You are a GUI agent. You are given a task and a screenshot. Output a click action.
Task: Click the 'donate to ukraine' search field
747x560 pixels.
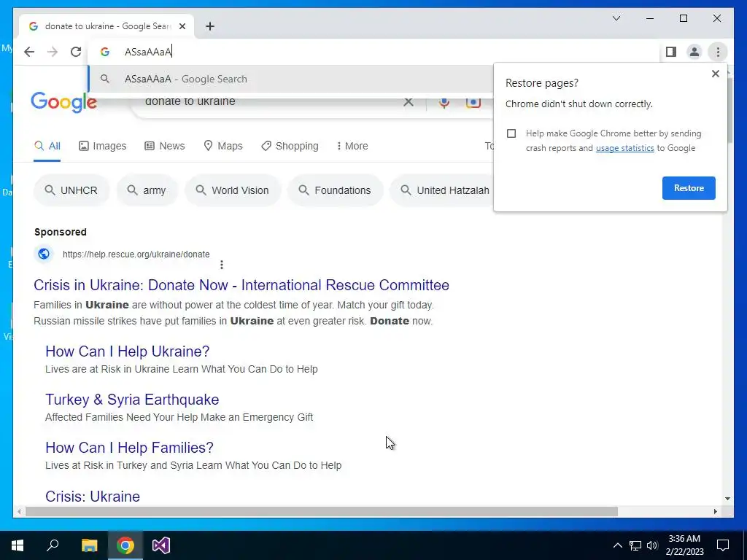(x=271, y=101)
